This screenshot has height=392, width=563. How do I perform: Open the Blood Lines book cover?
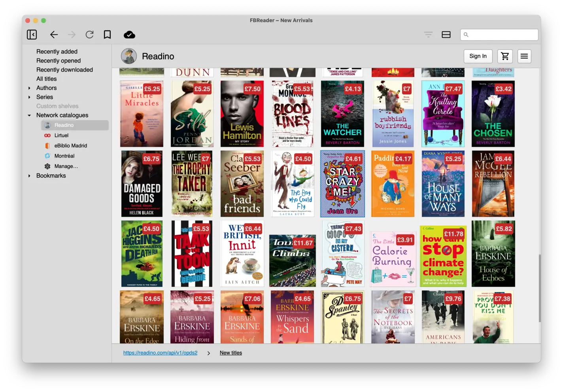[293, 114]
